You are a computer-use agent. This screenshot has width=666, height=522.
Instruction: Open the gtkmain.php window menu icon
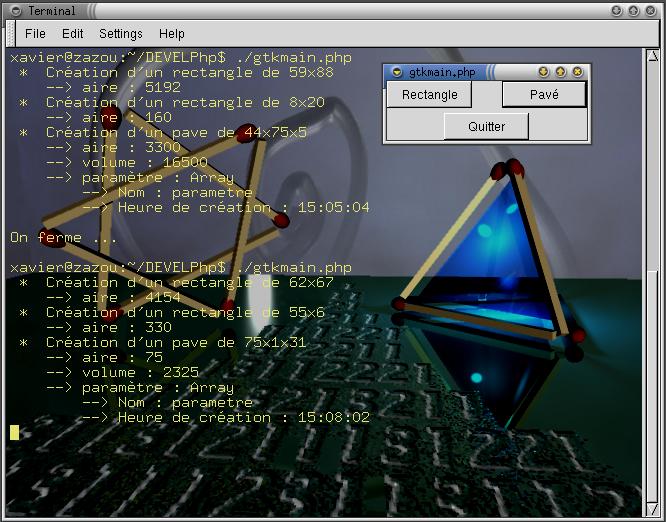(396, 72)
